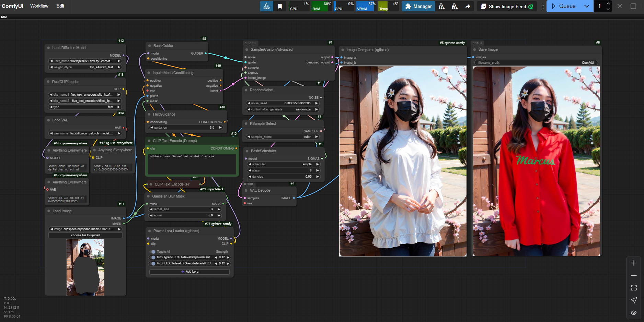Screen dimensions: 644x322
Task: Switch the Toggle All LoRA switch
Action: click(153, 252)
